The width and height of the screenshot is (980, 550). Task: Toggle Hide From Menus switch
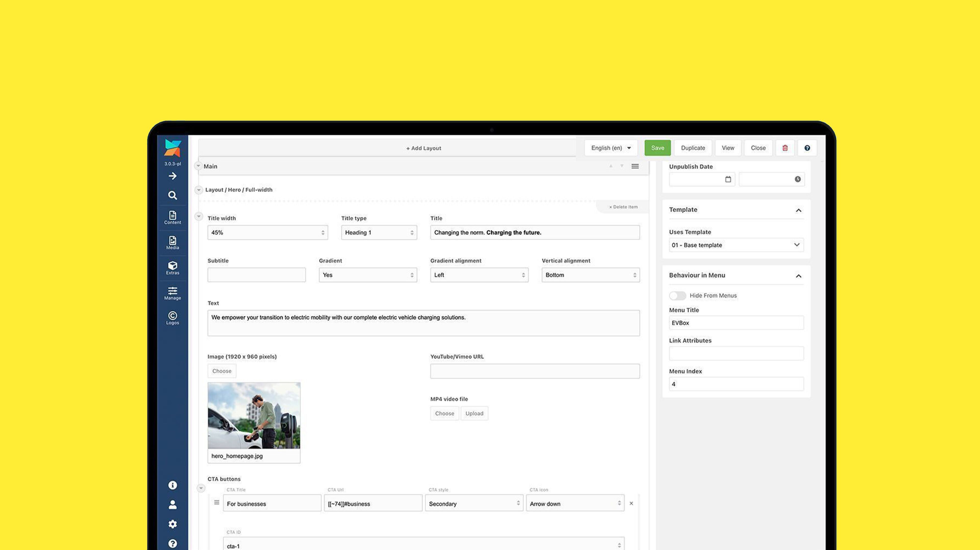(x=677, y=295)
